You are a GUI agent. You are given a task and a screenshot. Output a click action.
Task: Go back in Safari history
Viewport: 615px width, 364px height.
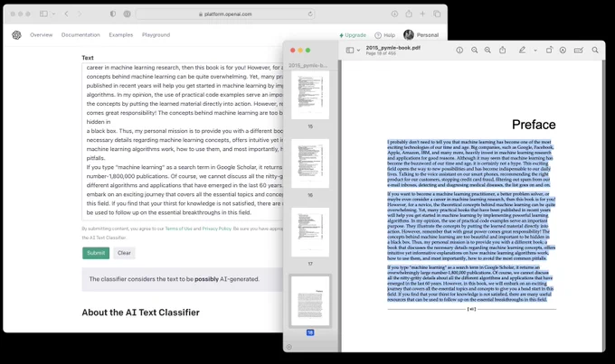click(x=66, y=14)
